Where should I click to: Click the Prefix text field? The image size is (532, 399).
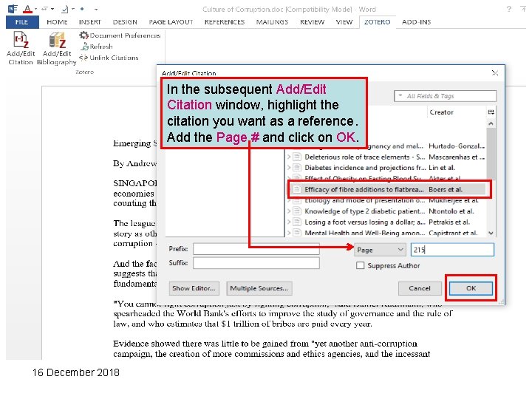pyautogui.click(x=256, y=249)
